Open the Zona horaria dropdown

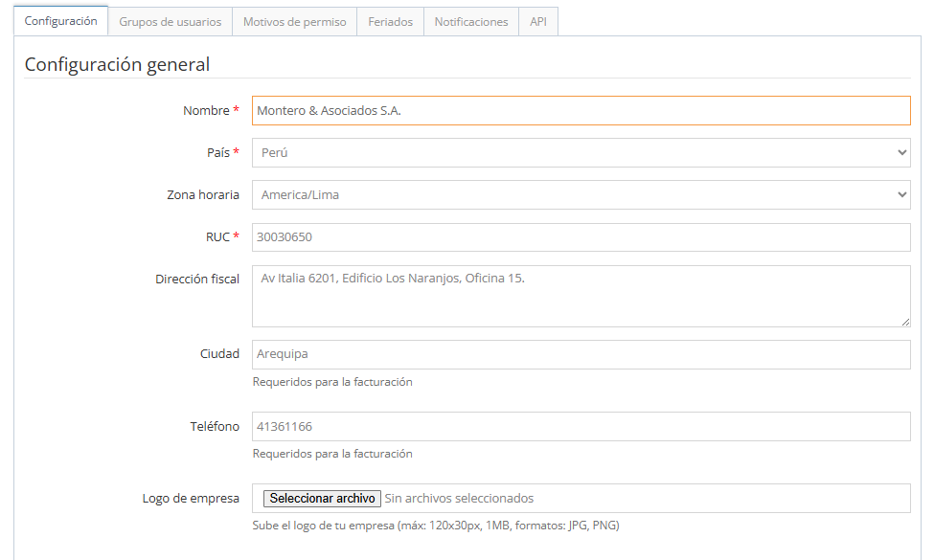pos(581,195)
